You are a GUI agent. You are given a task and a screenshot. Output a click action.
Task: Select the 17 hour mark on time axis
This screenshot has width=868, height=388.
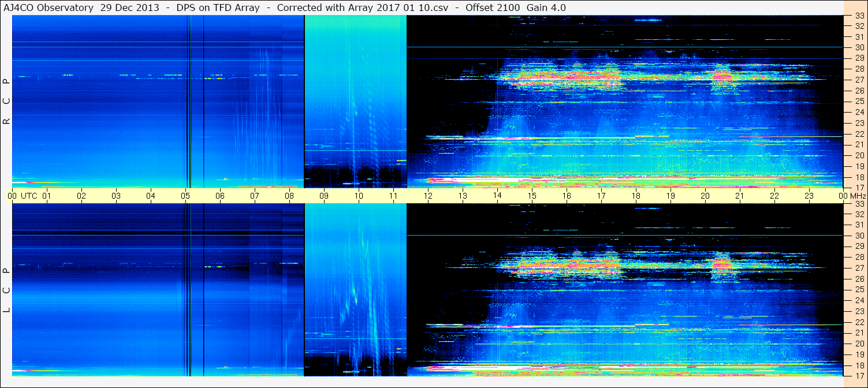point(601,196)
